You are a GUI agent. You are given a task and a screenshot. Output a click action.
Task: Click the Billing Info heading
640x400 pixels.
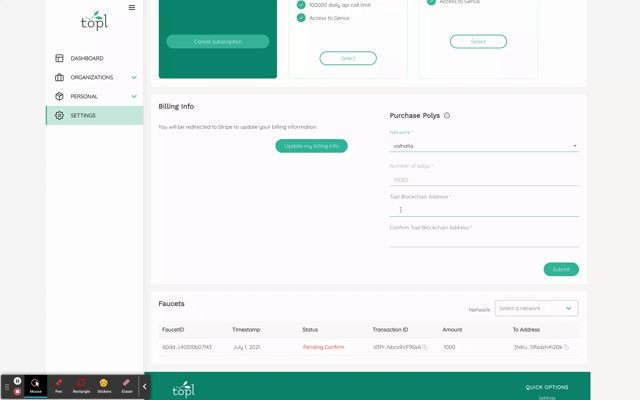pos(176,106)
